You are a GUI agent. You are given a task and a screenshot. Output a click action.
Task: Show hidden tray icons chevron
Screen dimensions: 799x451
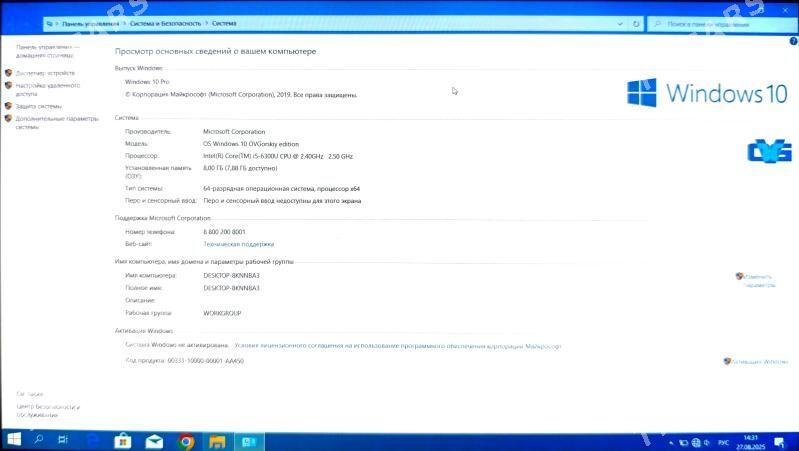[672, 443]
